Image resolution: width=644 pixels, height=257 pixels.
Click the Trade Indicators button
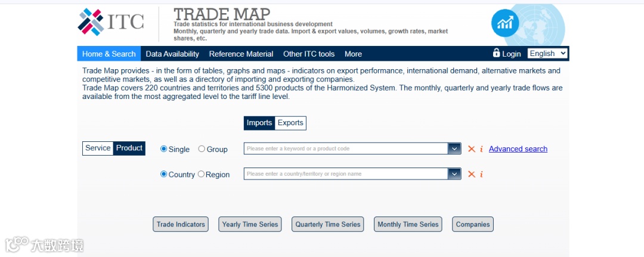181,224
